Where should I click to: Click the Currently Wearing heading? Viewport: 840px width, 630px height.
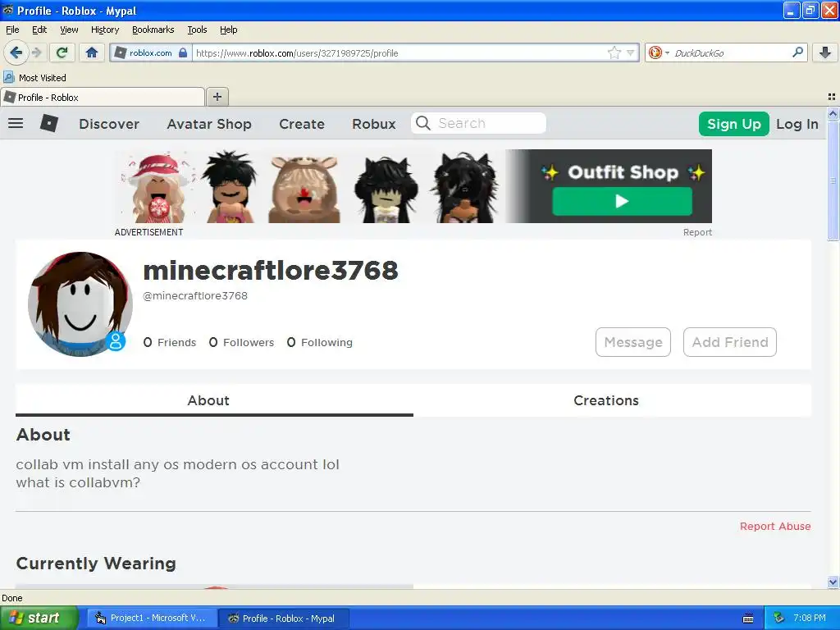click(x=96, y=563)
